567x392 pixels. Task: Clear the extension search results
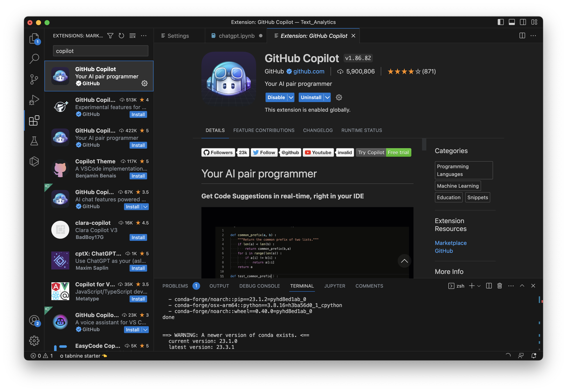(x=133, y=36)
